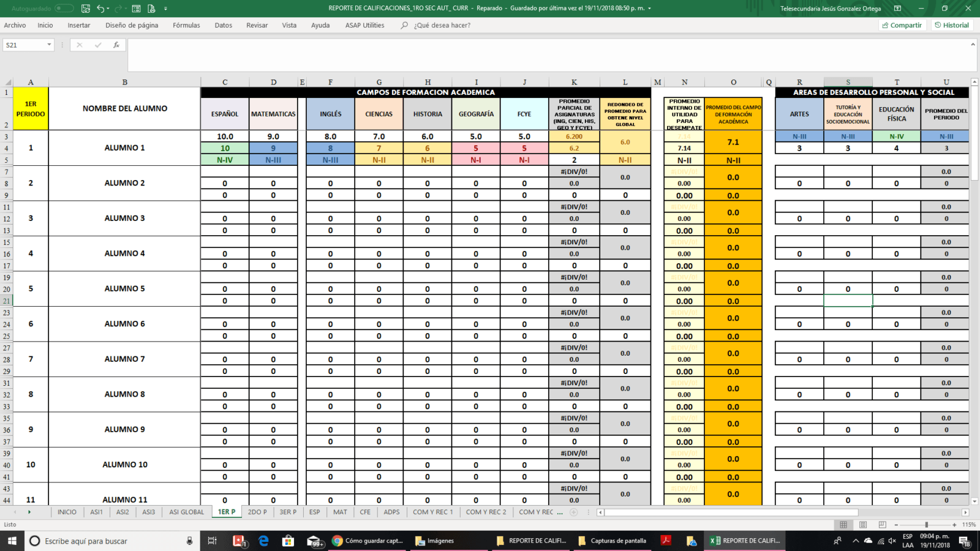The width and height of the screenshot is (980, 551).
Task: Click zoom in plus icon
Action: [954, 525]
